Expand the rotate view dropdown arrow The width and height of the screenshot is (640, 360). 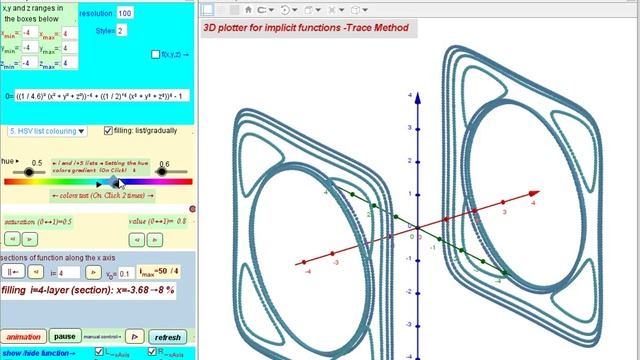pyautogui.click(x=295, y=10)
